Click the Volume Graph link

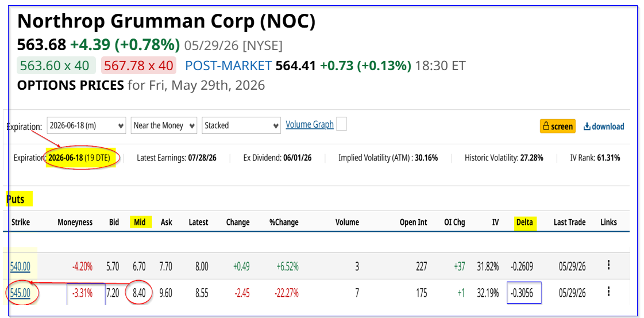pos(310,124)
